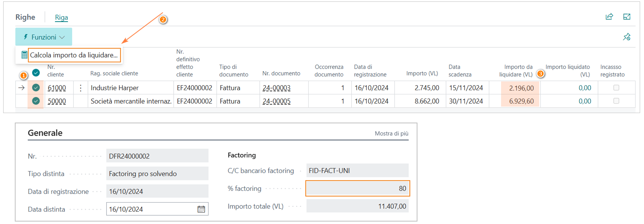Click due date 30/11/2024
Viewport: 644px width, 224px height.
click(466, 101)
